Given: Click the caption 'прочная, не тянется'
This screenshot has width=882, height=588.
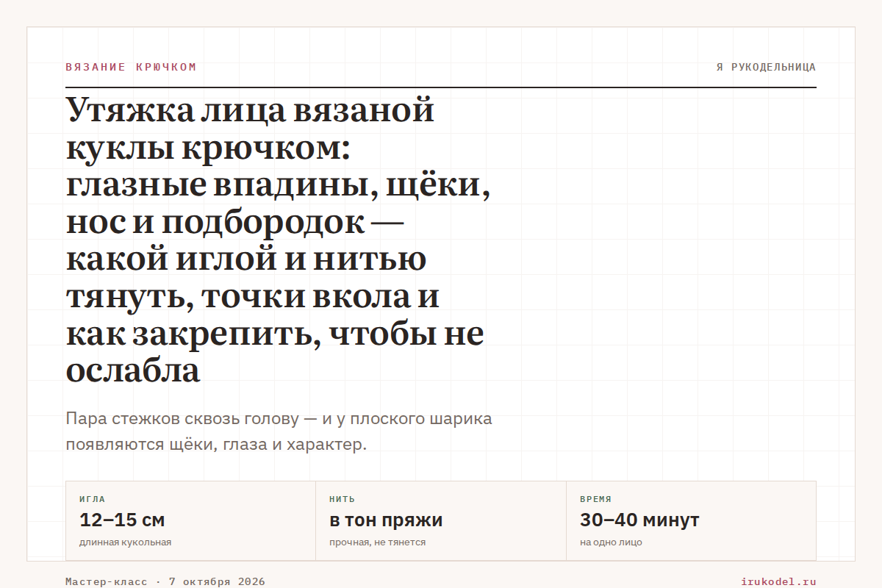Looking at the screenshot, I should coord(377,542).
